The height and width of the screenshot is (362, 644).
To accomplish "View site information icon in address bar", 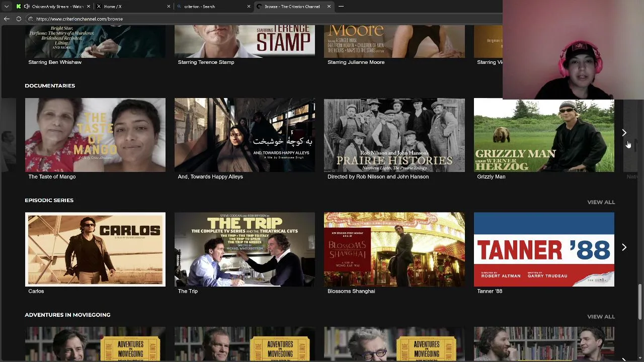I will 31,19.
